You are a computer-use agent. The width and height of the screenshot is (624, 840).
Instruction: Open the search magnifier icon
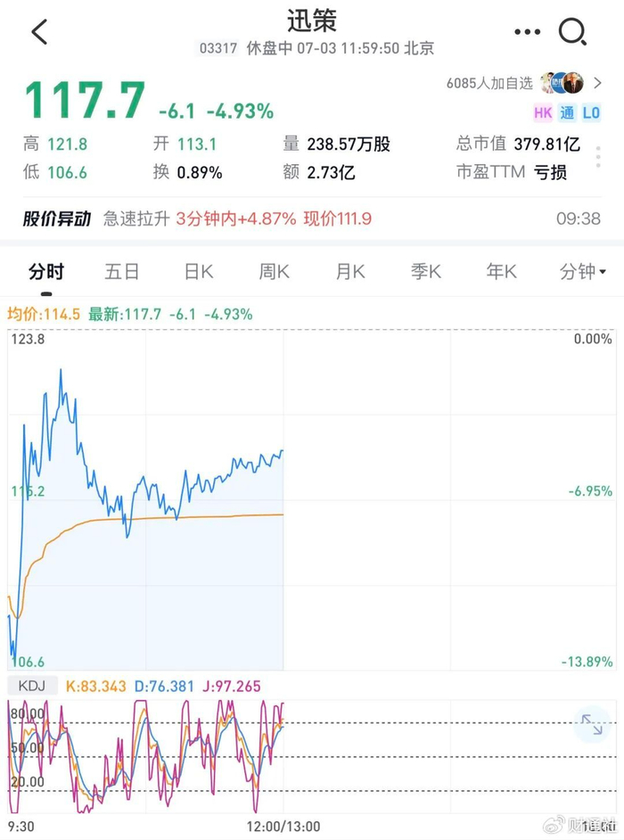[x=572, y=31]
